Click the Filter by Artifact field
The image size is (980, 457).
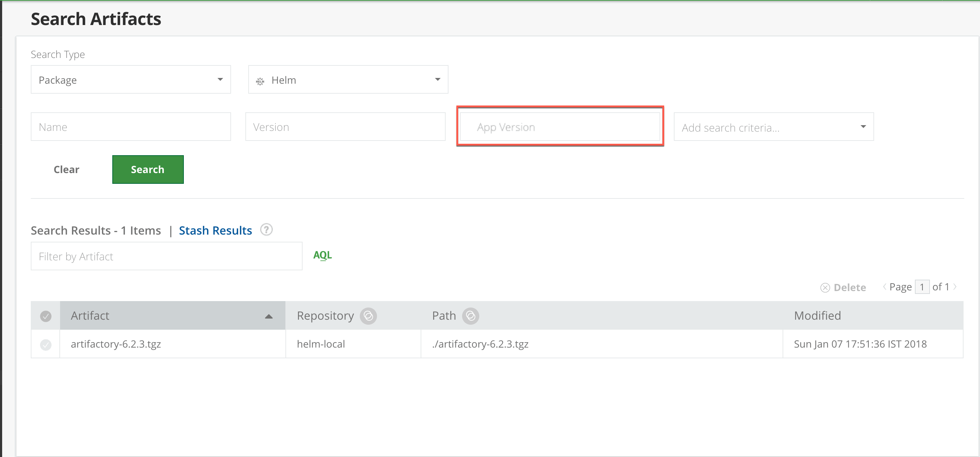coord(166,257)
